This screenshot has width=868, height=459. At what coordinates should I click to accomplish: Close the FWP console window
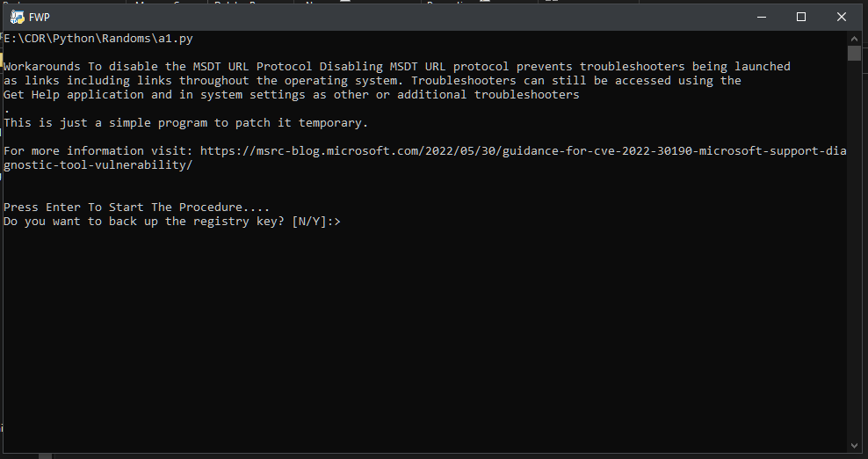(842, 18)
